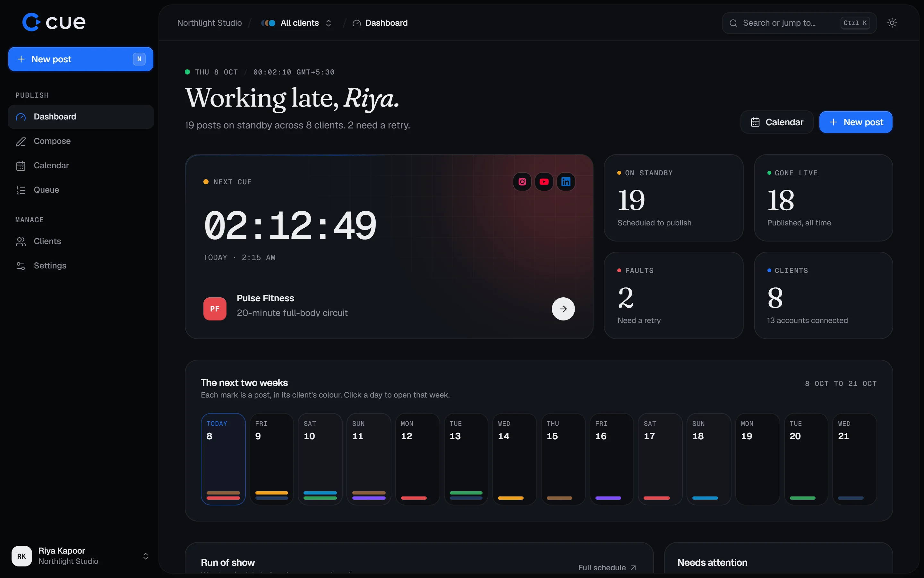Select the Sun 11 day card
Viewport: 924px width, 578px height.
369,459
